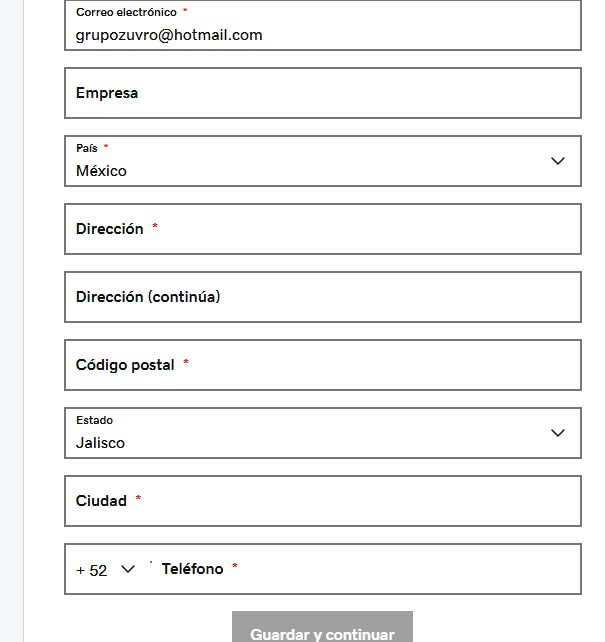Click the chevron beside the +52 code
Image resolution: width=605 pixels, height=642 pixels.
(x=128, y=569)
